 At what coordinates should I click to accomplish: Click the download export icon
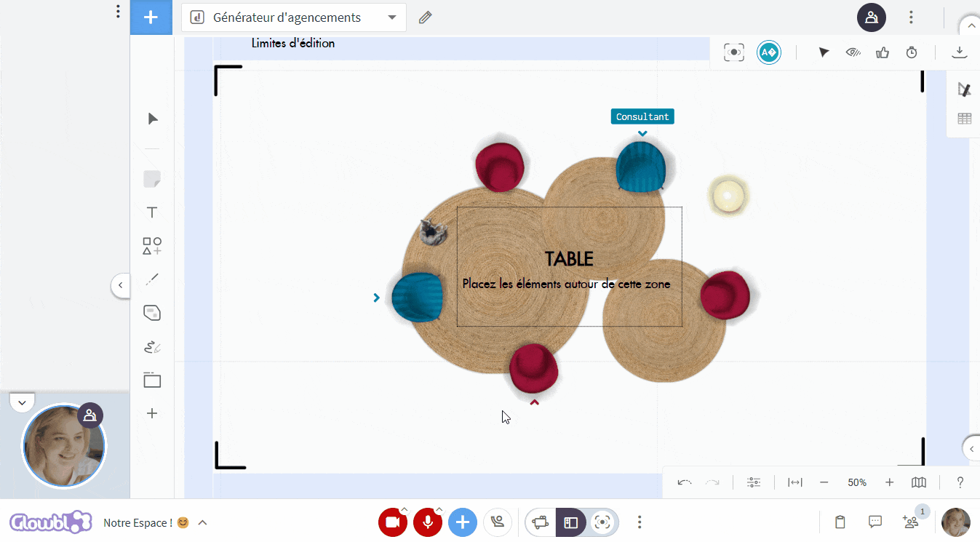pyautogui.click(x=960, y=52)
